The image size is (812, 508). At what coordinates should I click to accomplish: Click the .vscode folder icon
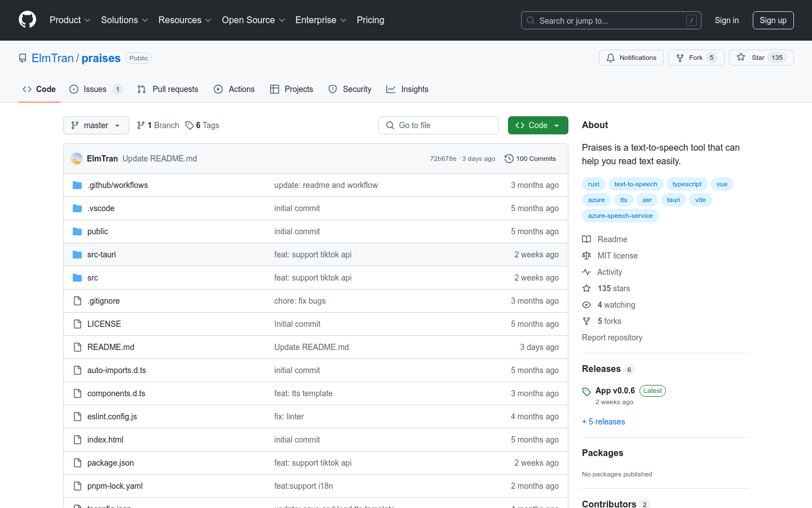tap(77, 208)
